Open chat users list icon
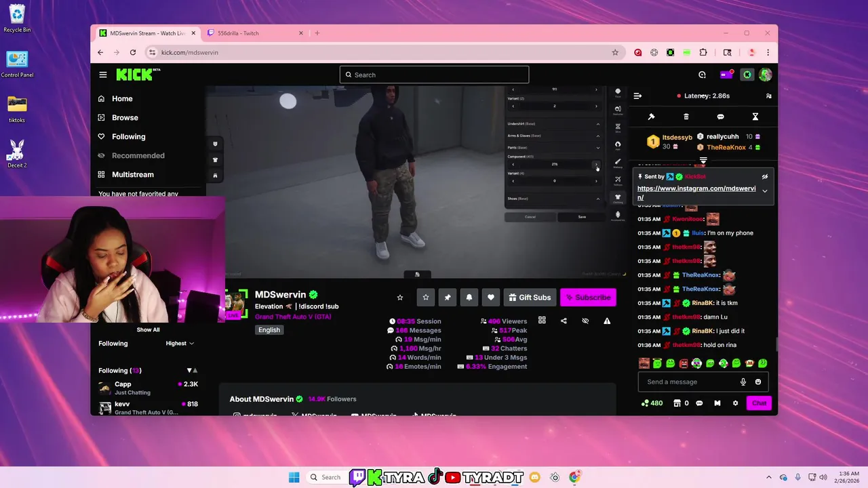 click(x=768, y=96)
